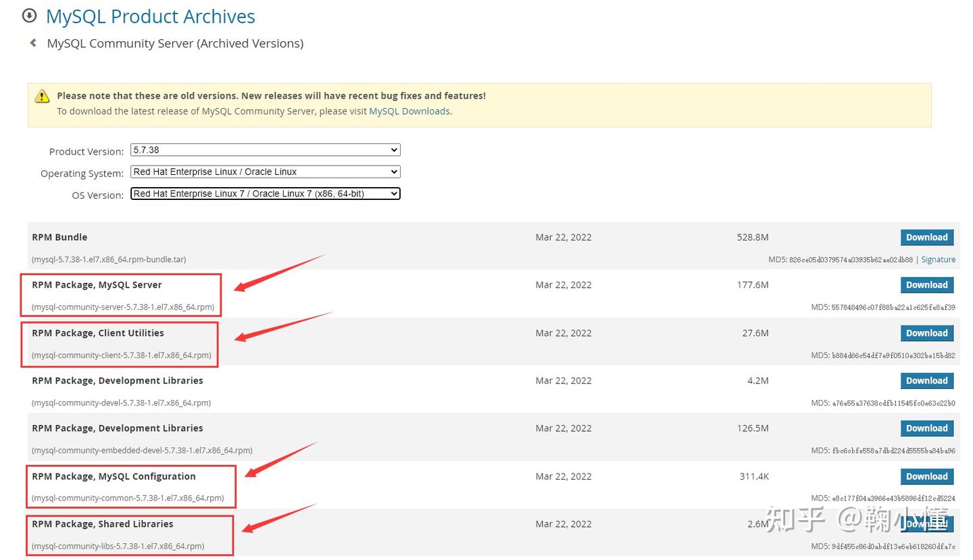
Task: Click the 311.4K file size
Action: click(754, 476)
